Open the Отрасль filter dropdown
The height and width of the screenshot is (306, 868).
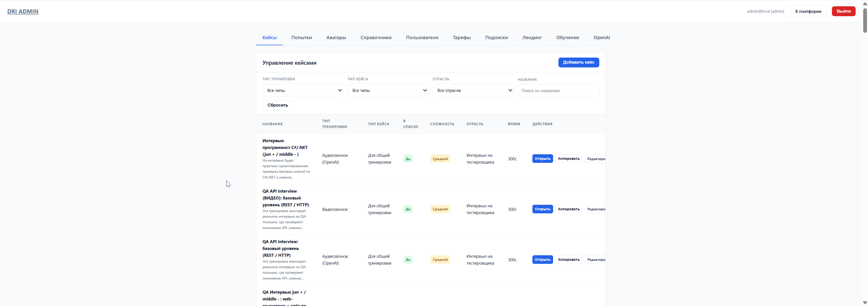473,90
